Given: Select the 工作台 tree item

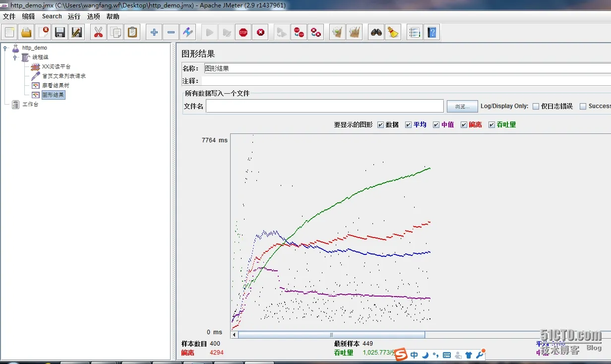Looking at the screenshot, I should pos(30,104).
